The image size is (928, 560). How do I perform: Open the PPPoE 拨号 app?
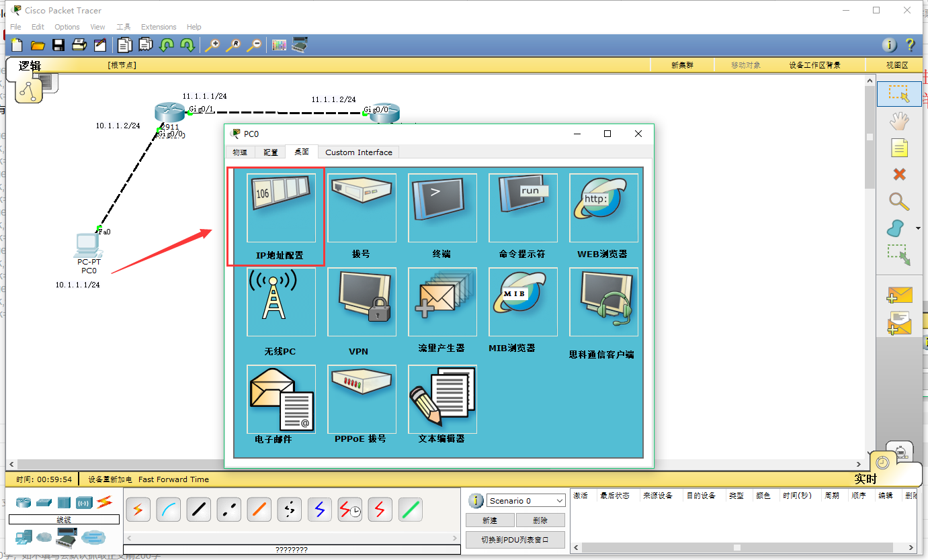coord(362,399)
